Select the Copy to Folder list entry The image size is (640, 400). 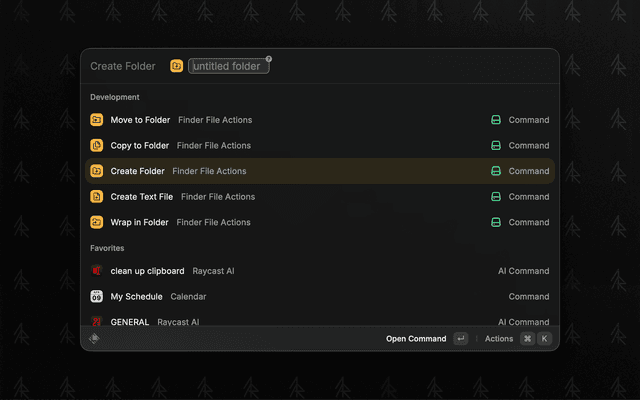[320, 146]
